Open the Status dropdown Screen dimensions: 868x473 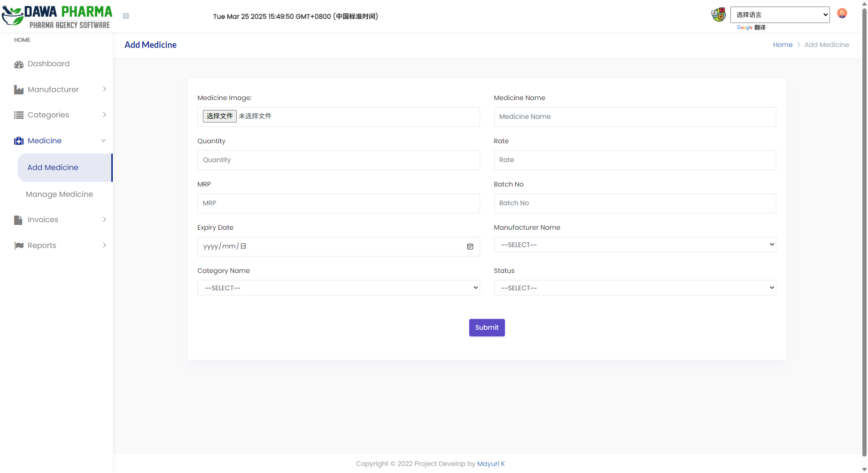635,288
